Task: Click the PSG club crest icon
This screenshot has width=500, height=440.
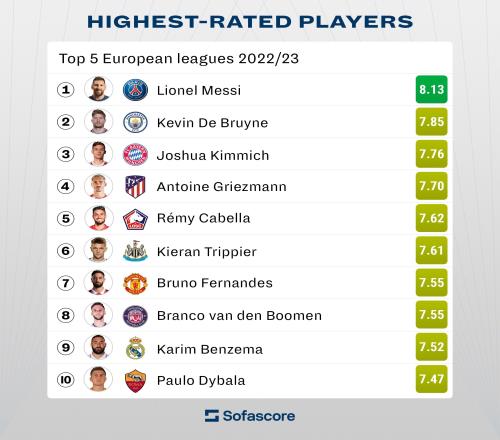Action: tap(135, 90)
